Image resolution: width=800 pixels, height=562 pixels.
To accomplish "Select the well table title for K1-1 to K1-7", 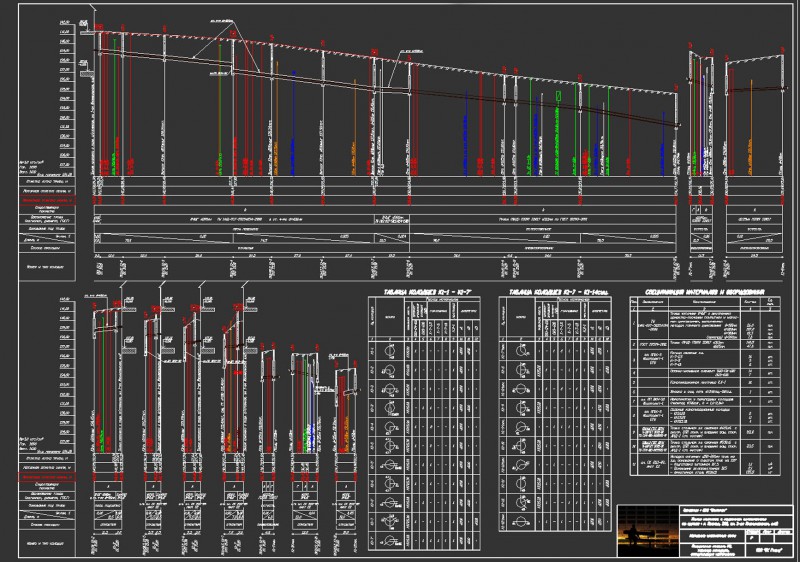I will point(428,292).
